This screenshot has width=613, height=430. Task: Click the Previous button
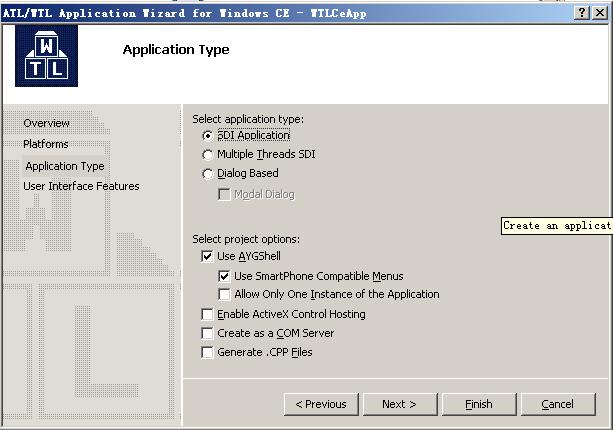[x=321, y=404]
